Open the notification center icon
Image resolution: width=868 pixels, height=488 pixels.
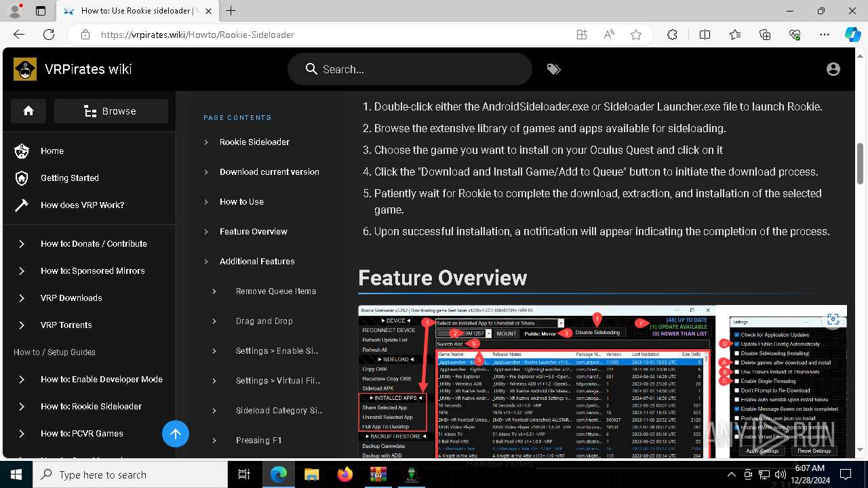[x=846, y=474]
